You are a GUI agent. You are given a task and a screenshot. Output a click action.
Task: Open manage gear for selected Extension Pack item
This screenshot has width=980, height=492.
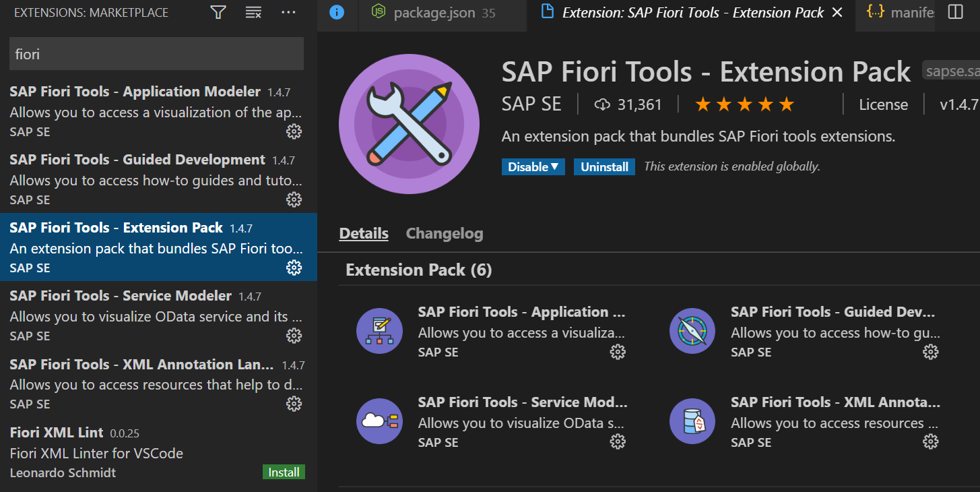(294, 268)
